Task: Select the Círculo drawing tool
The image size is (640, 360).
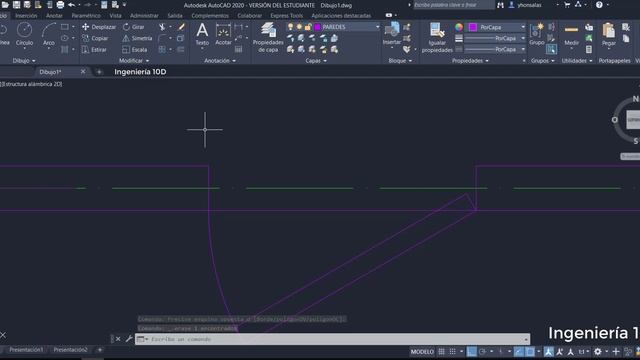Action: coord(24,34)
